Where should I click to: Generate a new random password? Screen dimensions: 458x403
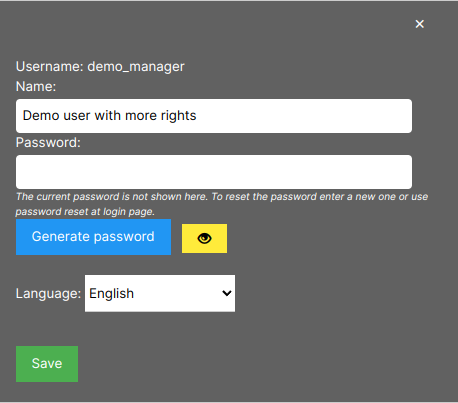coord(93,237)
